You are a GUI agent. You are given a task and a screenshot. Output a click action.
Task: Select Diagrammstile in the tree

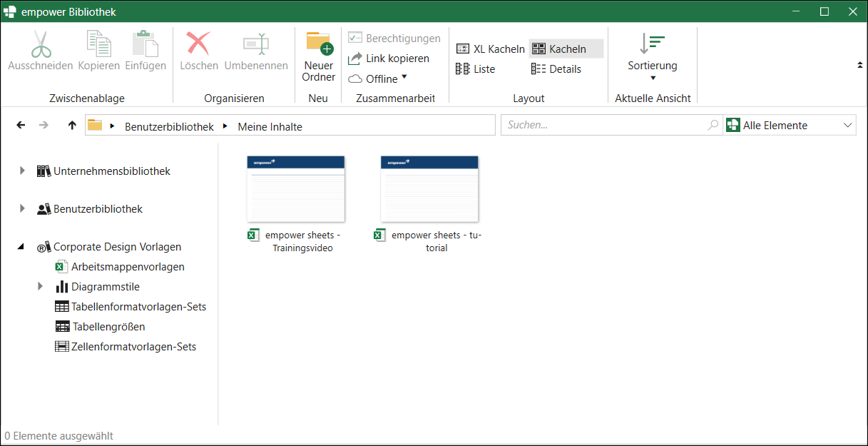coord(106,287)
